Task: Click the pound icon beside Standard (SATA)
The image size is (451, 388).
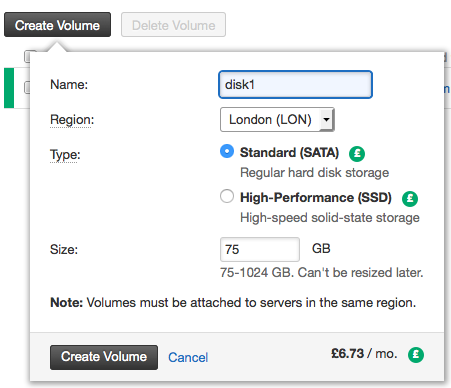Action: click(357, 154)
